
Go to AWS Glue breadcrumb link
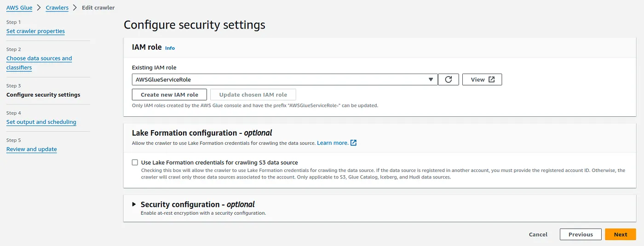tap(19, 8)
